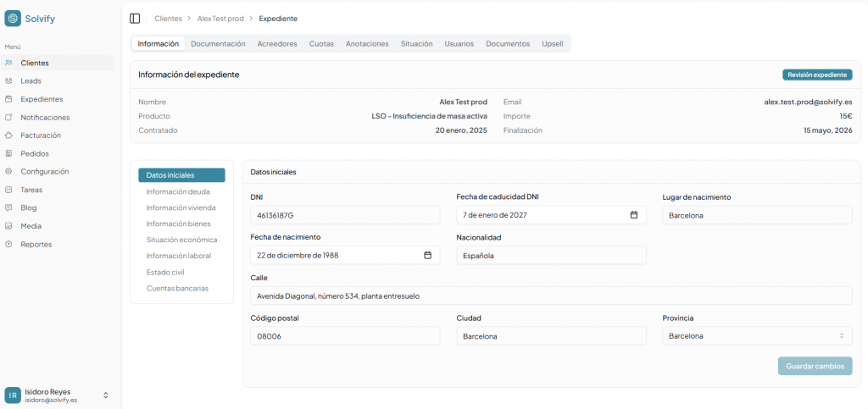
Task: Open Notificaciones from the sidebar
Action: (x=45, y=117)
